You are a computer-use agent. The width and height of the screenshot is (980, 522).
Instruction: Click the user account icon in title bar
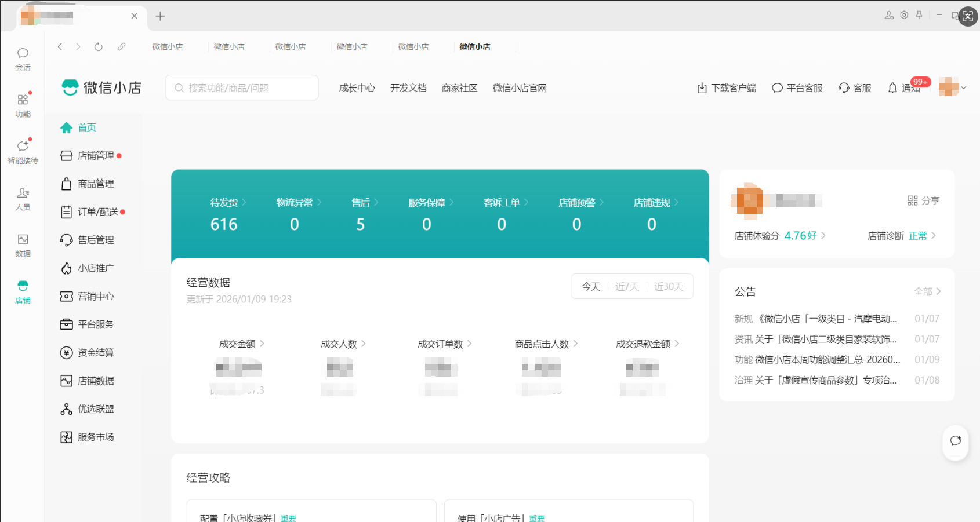889,15
